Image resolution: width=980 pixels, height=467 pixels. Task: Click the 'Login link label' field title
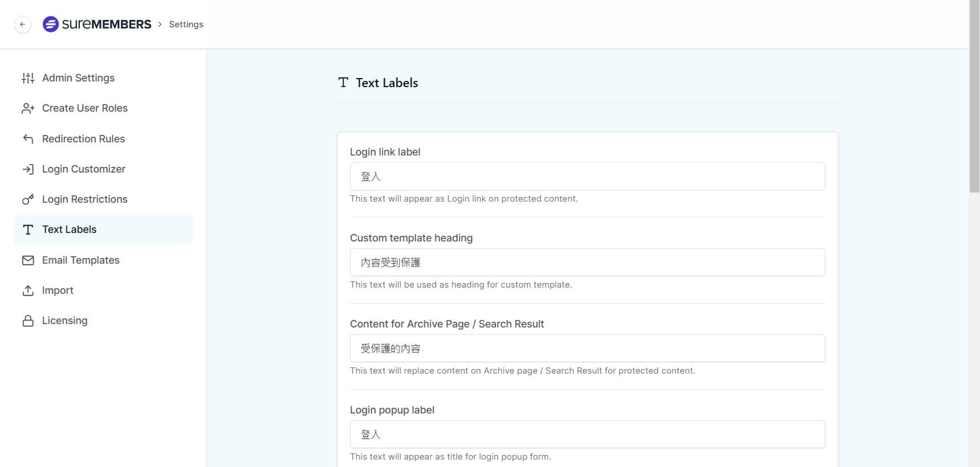385,152
